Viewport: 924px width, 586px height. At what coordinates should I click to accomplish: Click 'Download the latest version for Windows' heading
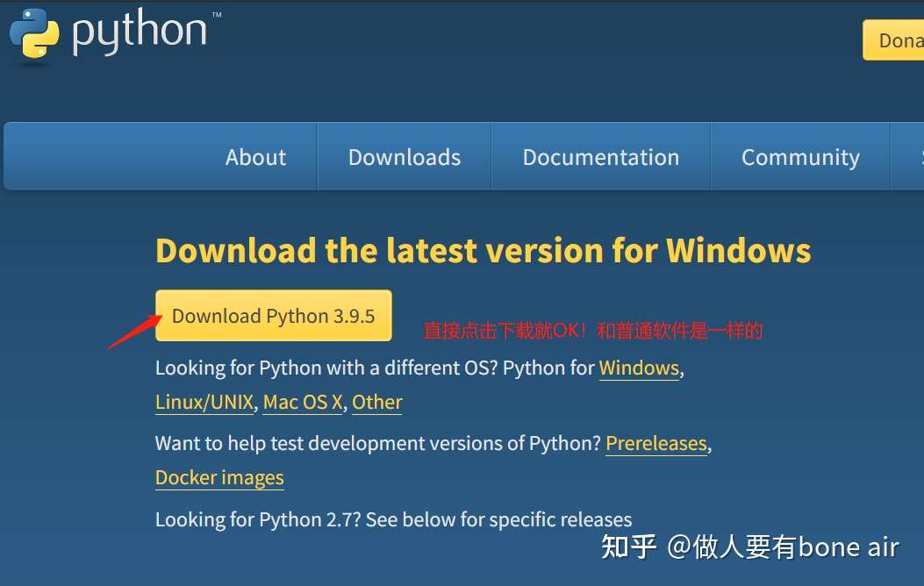483,250
